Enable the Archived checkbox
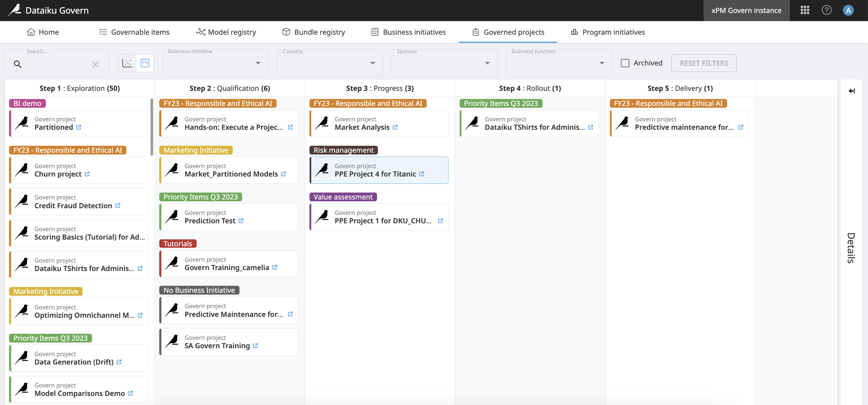 point(626,63)
